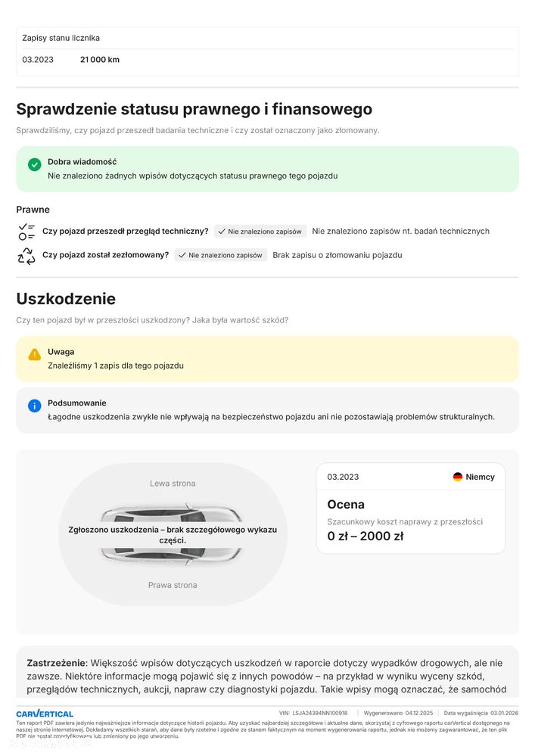Viewport: 535px width, 756px height.
Task: Click the scrapped vehicle recycle icon
Action: (26, 256)
